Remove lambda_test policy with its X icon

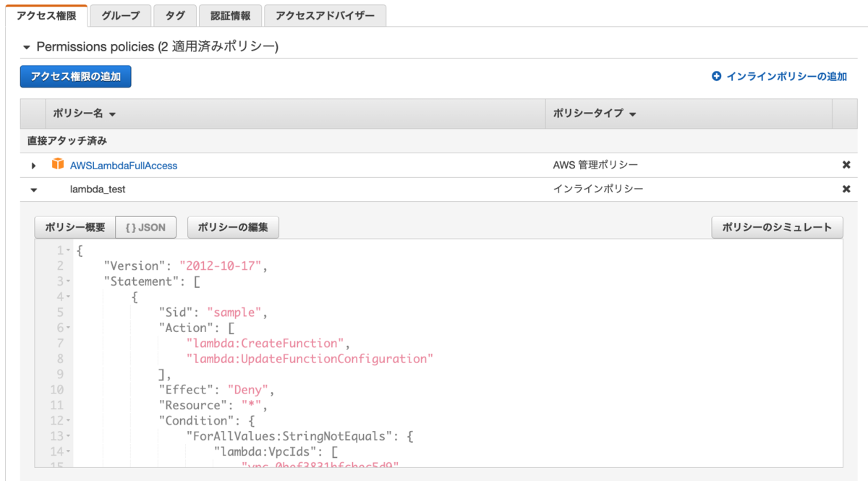pyautogui.click(x=846, y=189)
